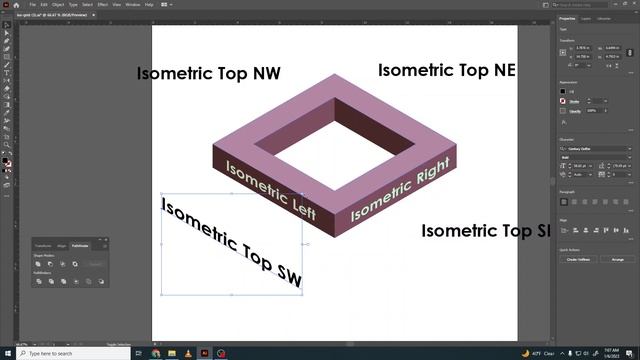This screenshot has height=360, width=640.
Task: Switch to the Libraries tab
Action: pos(604,19)
